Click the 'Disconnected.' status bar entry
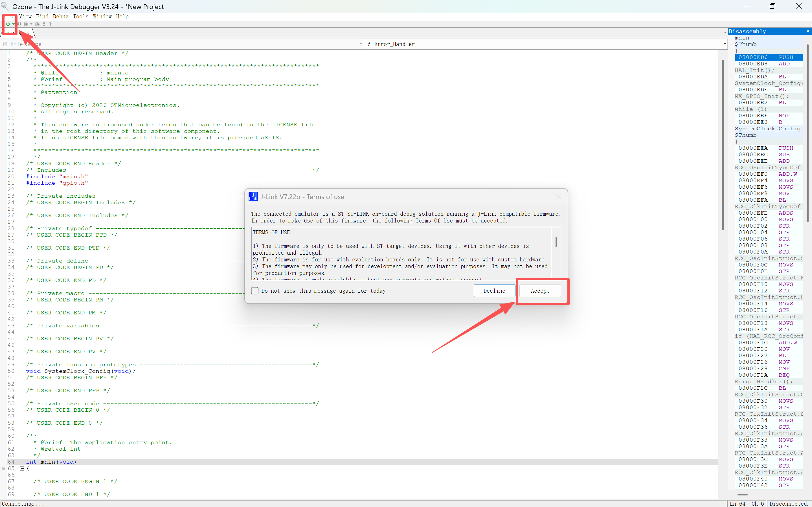 789,504
